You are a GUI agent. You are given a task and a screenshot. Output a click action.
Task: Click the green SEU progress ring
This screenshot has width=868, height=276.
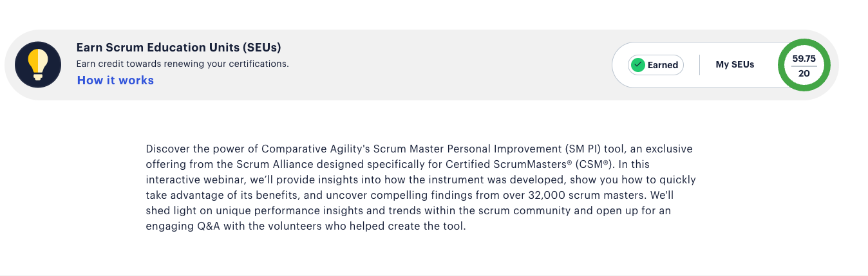(x=804, y=65)
